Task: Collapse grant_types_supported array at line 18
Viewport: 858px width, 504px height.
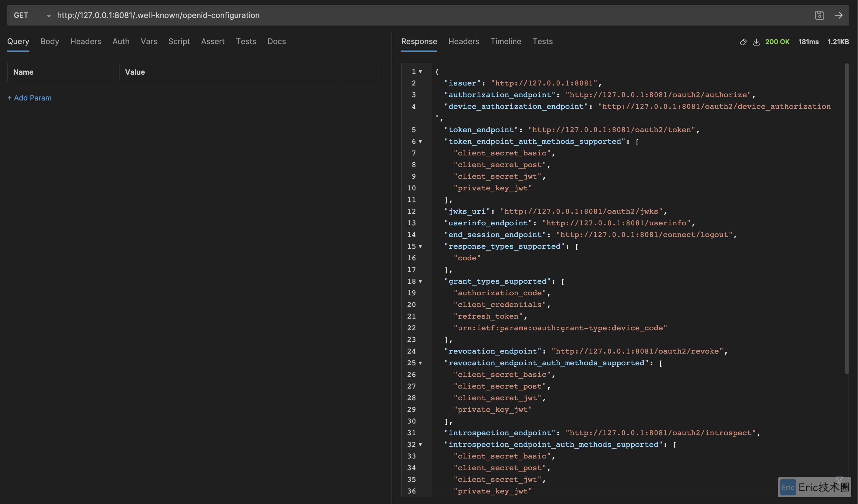Action: 420,281
